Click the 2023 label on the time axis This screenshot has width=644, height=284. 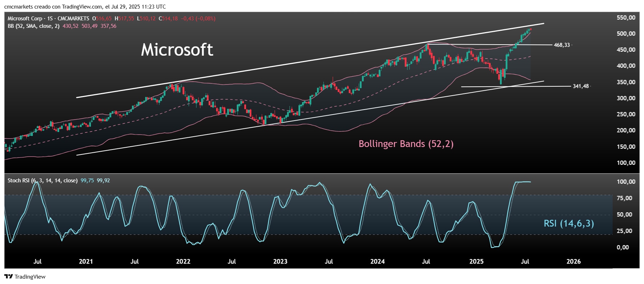point(280,262)
